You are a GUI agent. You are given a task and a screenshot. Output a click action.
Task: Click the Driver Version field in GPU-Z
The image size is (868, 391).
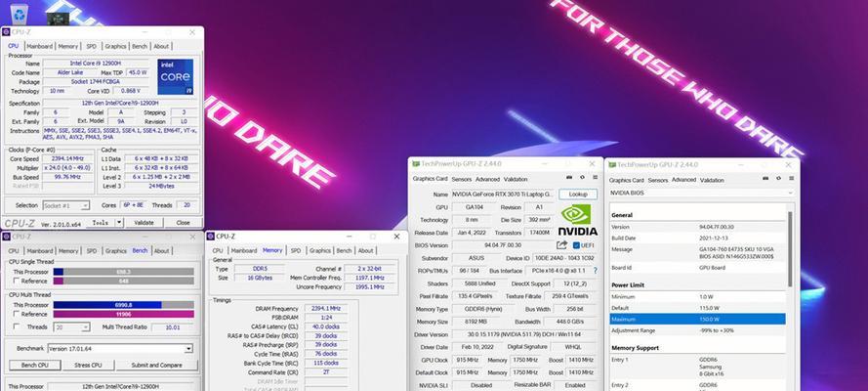point(523,334)
